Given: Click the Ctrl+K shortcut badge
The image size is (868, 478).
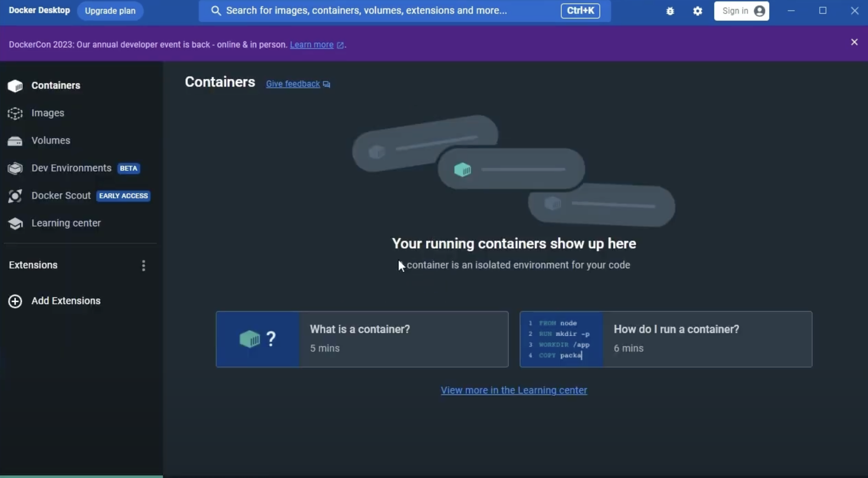Looking at the screenshot, I should [580, 11].
